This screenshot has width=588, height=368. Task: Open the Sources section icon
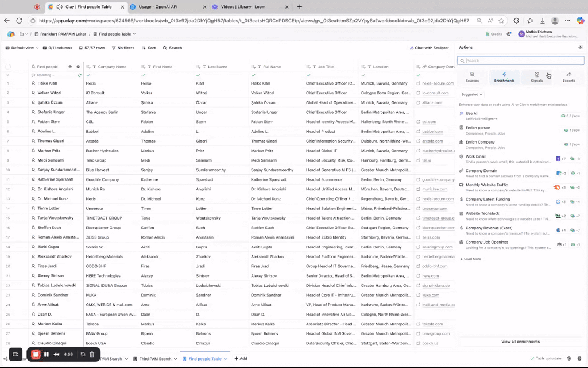472,77
